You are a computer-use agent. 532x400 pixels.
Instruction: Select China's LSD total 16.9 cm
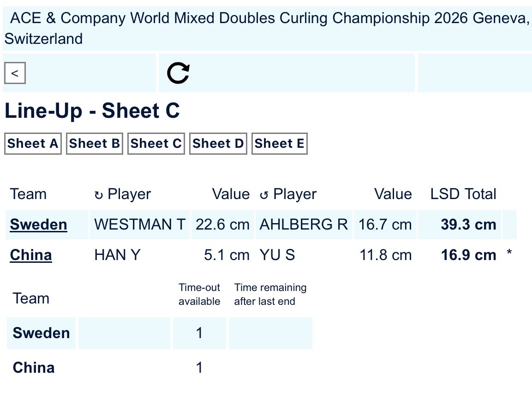point(468,255)
